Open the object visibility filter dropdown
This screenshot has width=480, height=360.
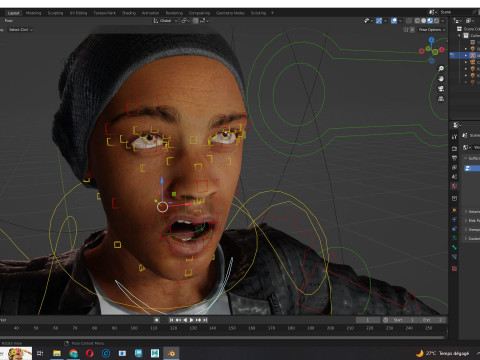tap(368, 21)
